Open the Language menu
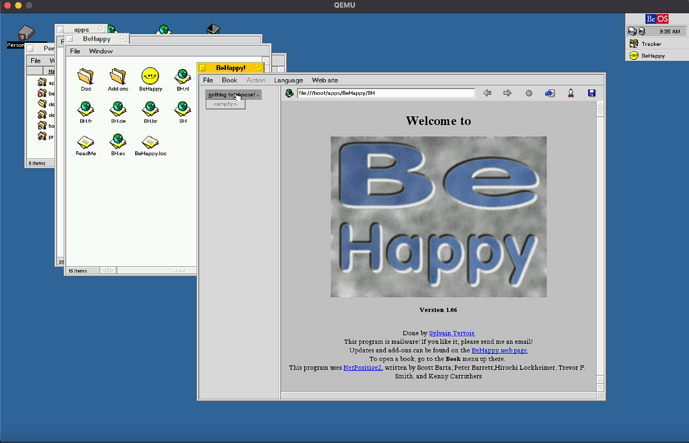The width and height of the screenshot is (689, 443). (288, 80)
